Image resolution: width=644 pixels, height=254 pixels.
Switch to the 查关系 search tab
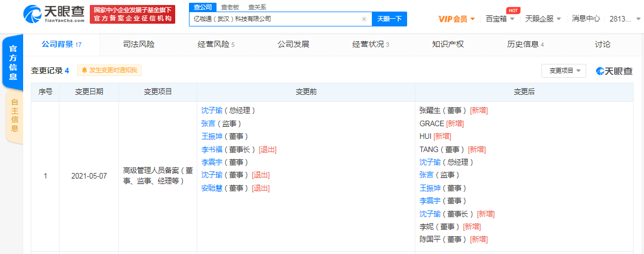(x=257, y=7)
